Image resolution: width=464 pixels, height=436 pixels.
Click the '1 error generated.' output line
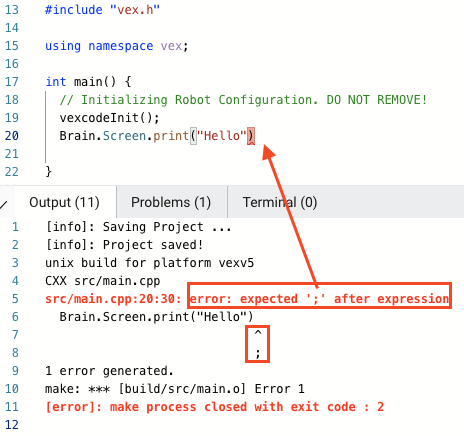pos(109,371)
